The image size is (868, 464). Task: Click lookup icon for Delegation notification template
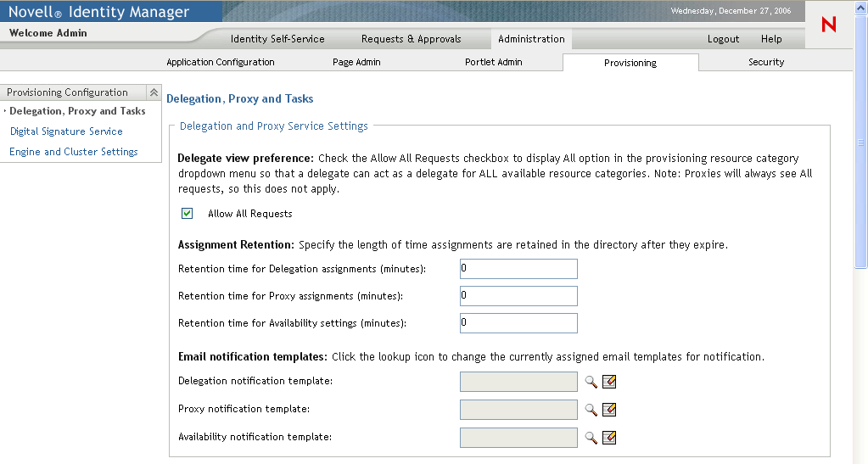[591, 382]
